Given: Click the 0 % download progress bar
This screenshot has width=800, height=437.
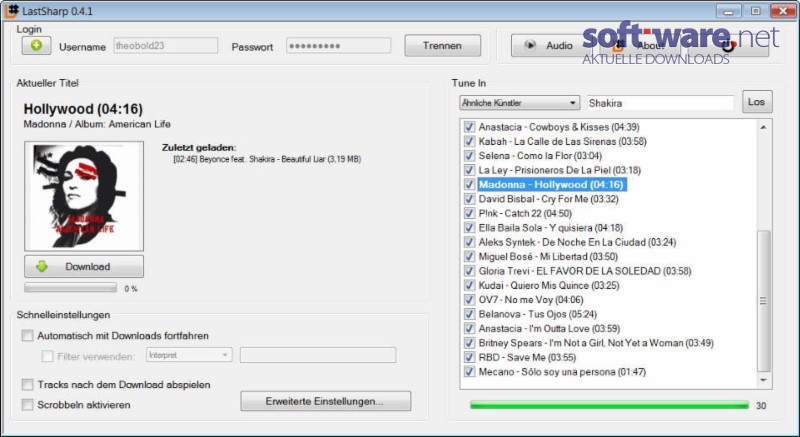Looking at the screenshot, I should coord(70,288).
